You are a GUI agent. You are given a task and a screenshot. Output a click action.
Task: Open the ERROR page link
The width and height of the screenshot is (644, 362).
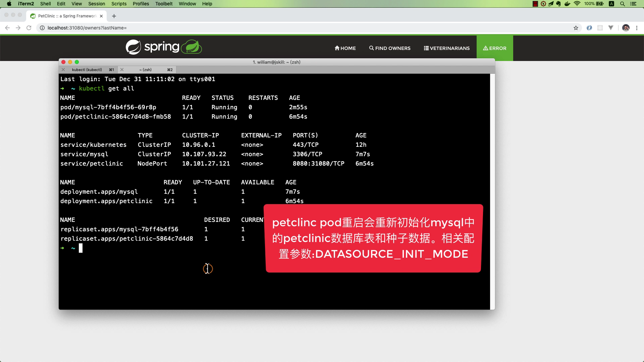click(495, 48)
